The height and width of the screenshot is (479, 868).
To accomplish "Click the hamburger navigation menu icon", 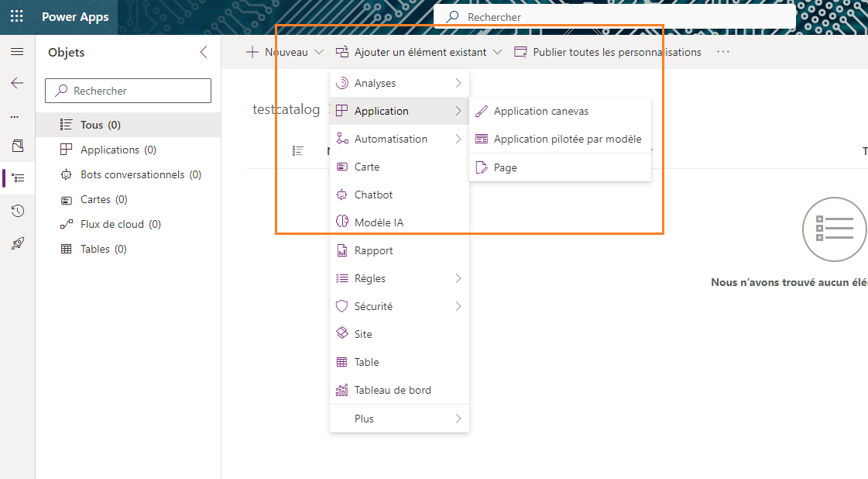I will [x=17, y=52].
